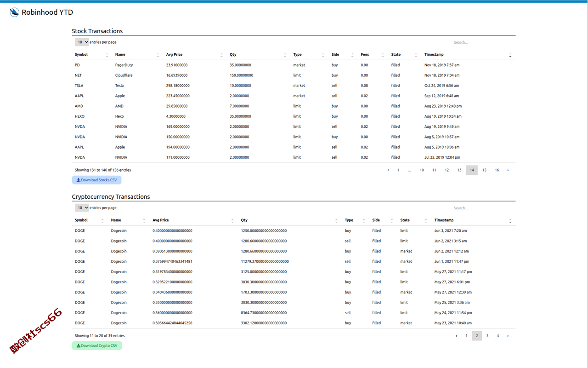Click the Cryptocurrency Transactions heading
Image resolution: width=588 pixels, height=368 pixels.
coord(111,197)
